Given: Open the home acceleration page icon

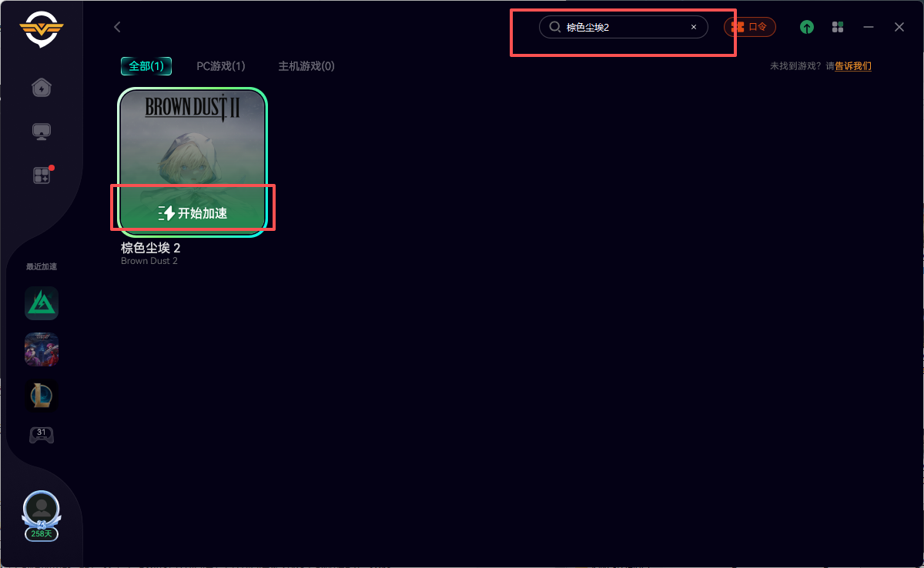Looking at the screenshot, I should click(x=42, y=88).
